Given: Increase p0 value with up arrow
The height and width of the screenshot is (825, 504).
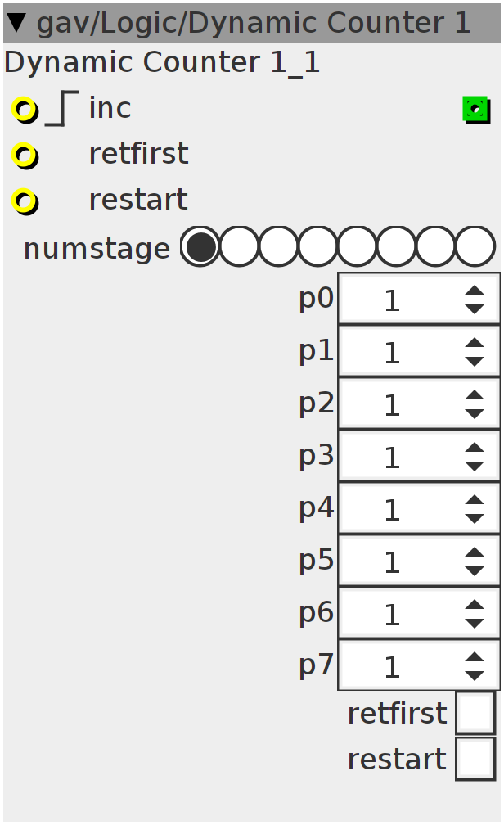Looking at the screenshot, I should tap(475, 291).
